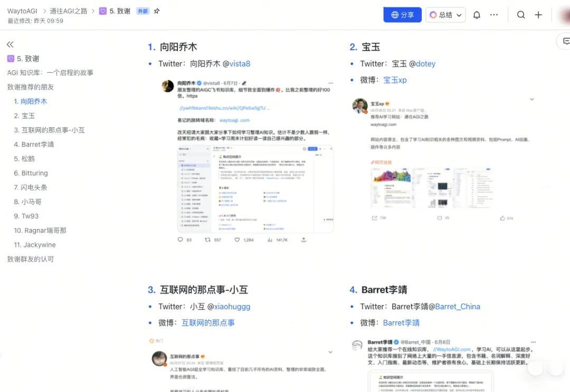Image resolution: width=570 pixels, height=392 pixels.
Task: Click the retweet icon showing 557
Action: point(207,240)
